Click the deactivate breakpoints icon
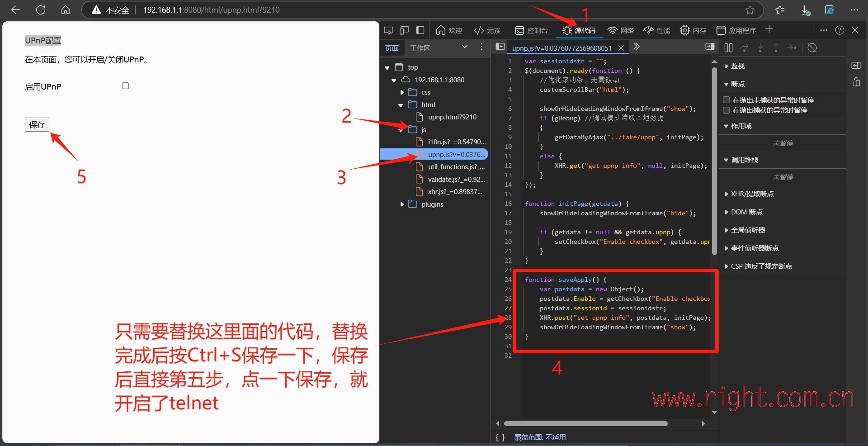Screen dimensions: 868x446 click(812, 48)
